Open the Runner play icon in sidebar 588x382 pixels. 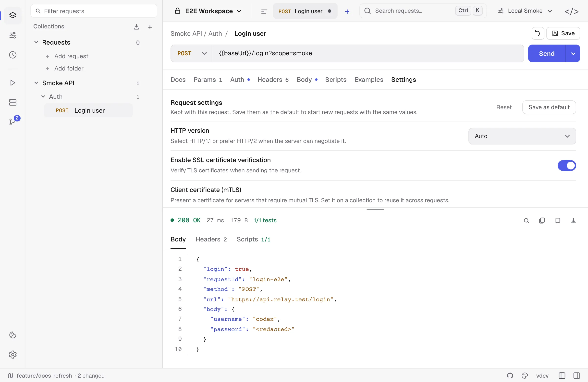12,83
